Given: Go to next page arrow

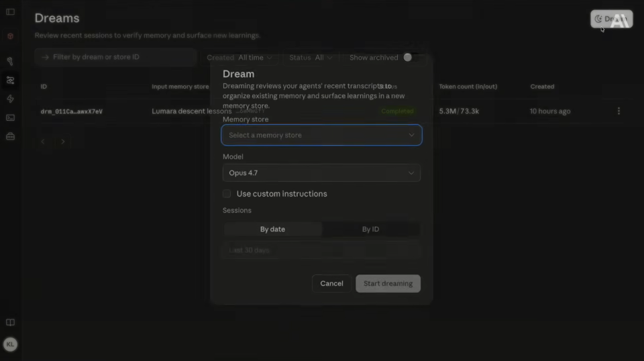Looking at the screenshot, I should click(x=63, y=142).
